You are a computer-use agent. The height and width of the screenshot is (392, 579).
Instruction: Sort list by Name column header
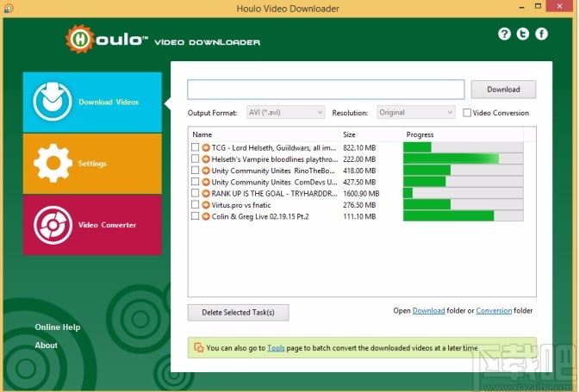264,134
